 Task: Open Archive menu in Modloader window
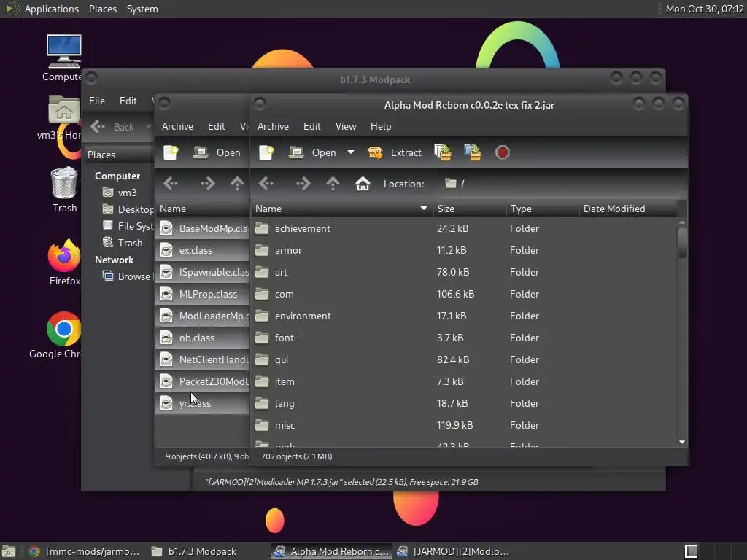177,126
